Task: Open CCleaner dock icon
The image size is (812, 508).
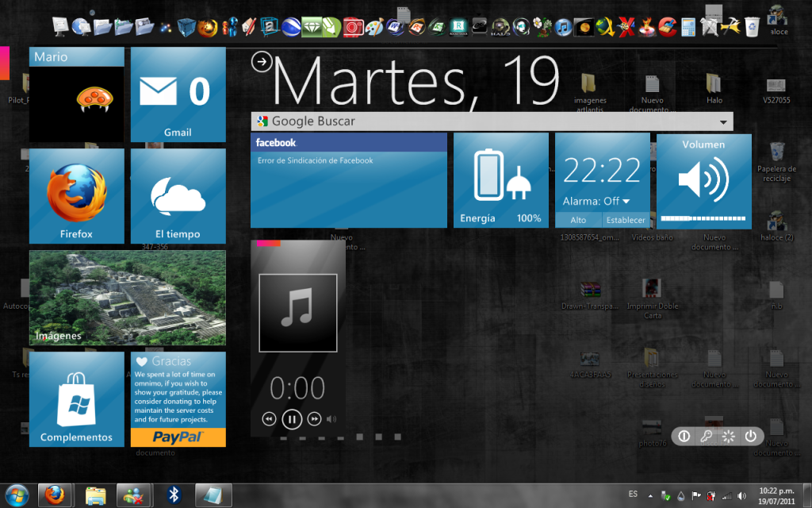Action: click(x=668, y=27)
